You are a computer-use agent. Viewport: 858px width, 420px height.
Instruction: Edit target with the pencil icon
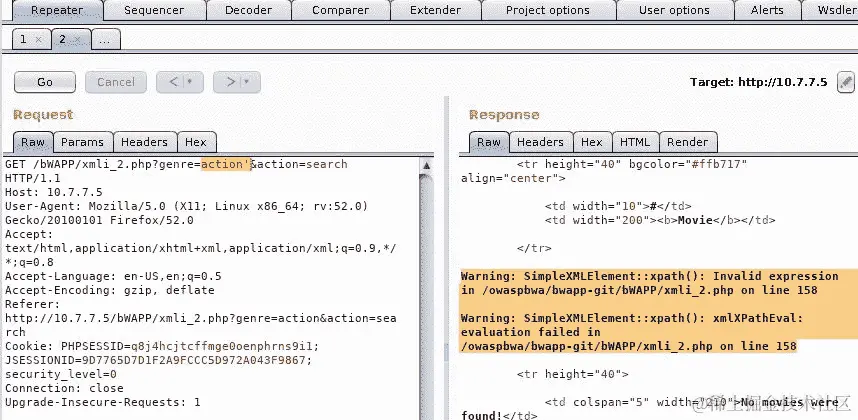[845, 83]
